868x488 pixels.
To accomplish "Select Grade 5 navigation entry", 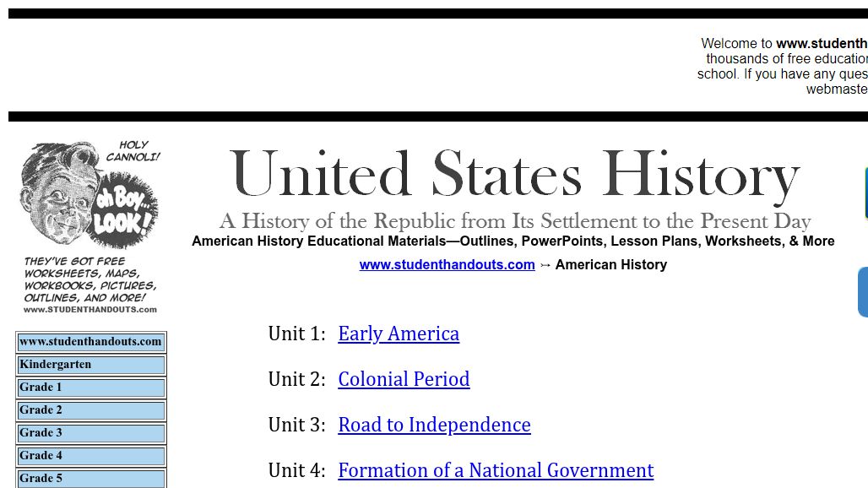I will coord(90,477).
